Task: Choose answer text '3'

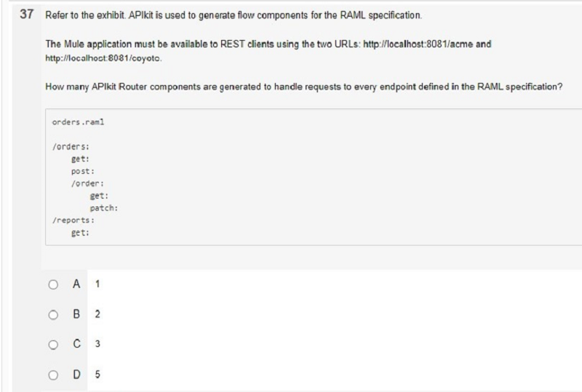Action: tap(97, 344)
